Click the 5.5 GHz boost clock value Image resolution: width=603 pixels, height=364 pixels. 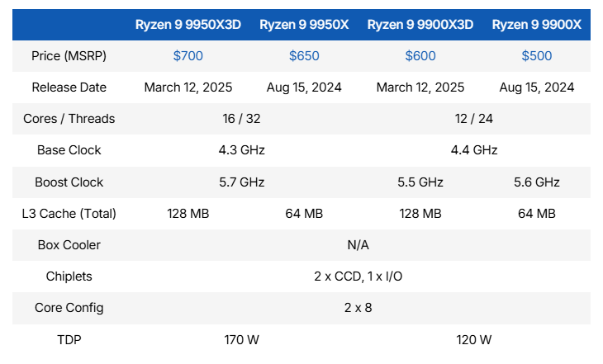420,182
